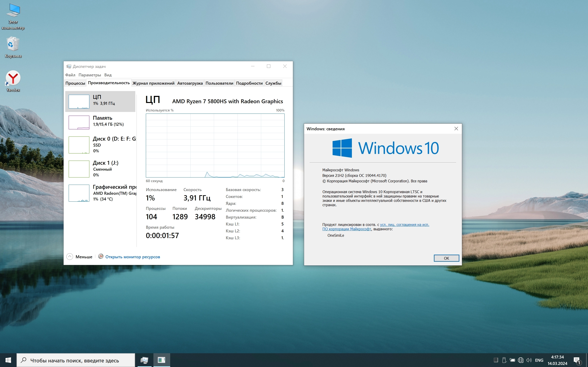Open the network globe tray icon
Screen dimensions: 588x367
pos(520,360)
